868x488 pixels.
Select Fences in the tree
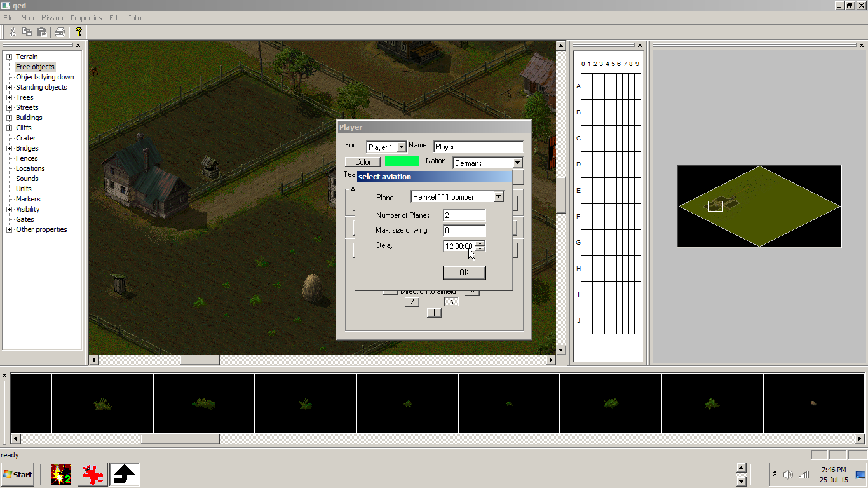[x=27, y=158]
